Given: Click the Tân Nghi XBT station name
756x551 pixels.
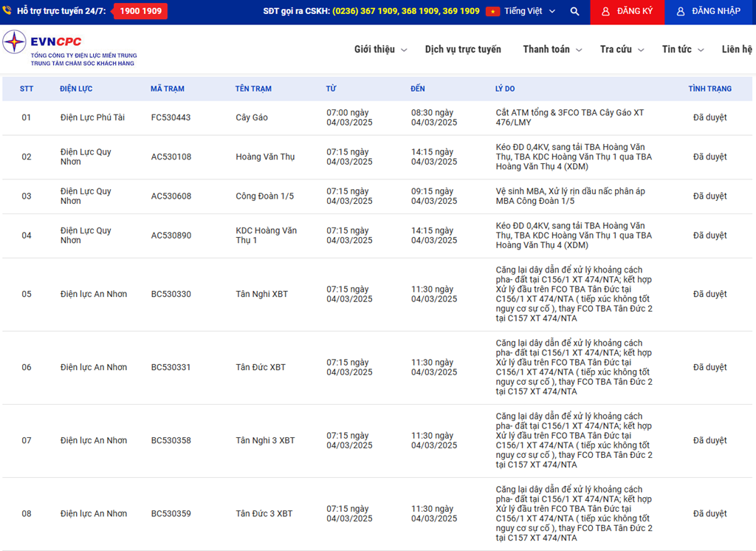Looking at the screenshot, I should [262, 294].
